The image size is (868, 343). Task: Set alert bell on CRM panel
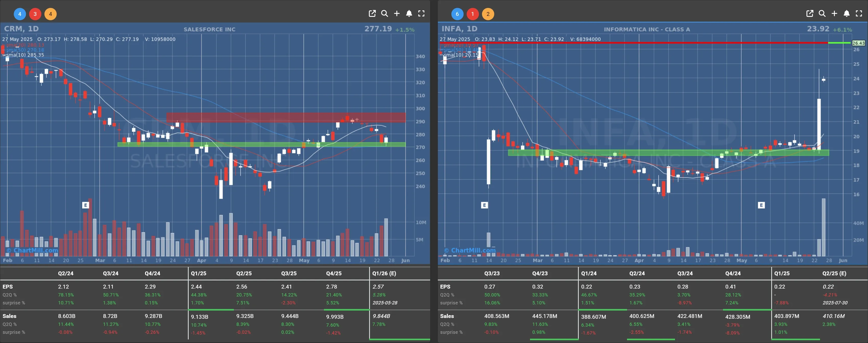[x=409, y=14]
